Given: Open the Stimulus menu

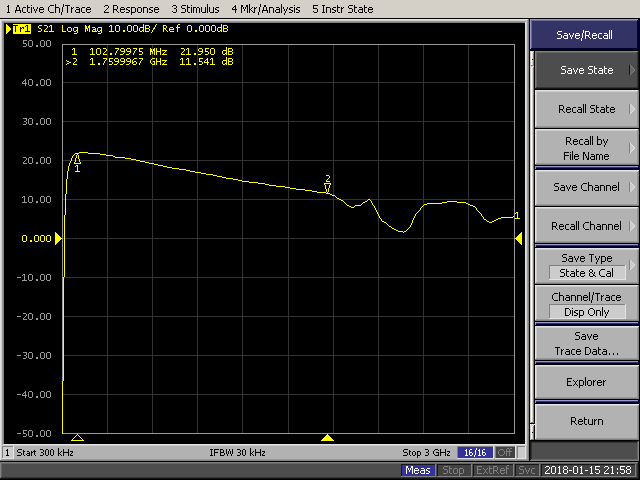Looking at the screenshot, I should pos(195,9).
